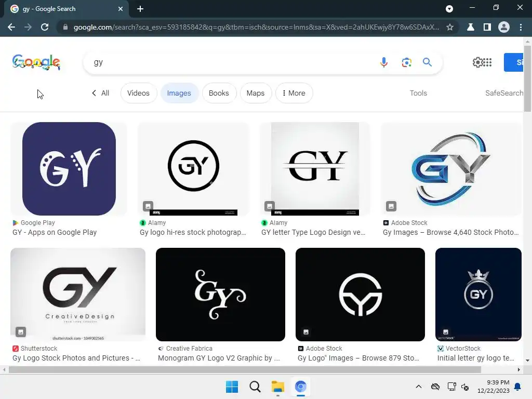Open 'Initial letter gy logo' link
Viewport: 532px width, 399px height.
(476, 358)
